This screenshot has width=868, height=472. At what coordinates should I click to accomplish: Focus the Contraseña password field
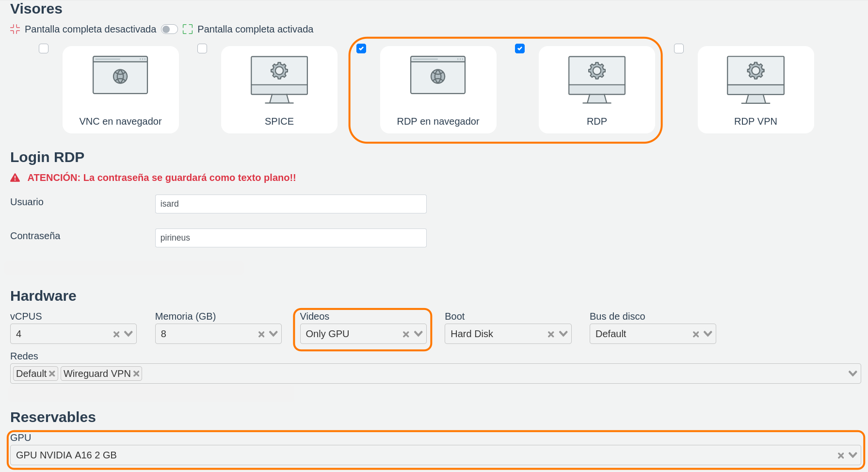[290, 238]
